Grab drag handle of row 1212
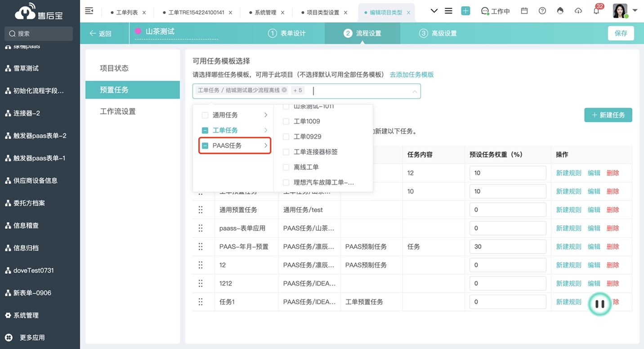This screenshot has height=349, width=644. pos(201,283)
